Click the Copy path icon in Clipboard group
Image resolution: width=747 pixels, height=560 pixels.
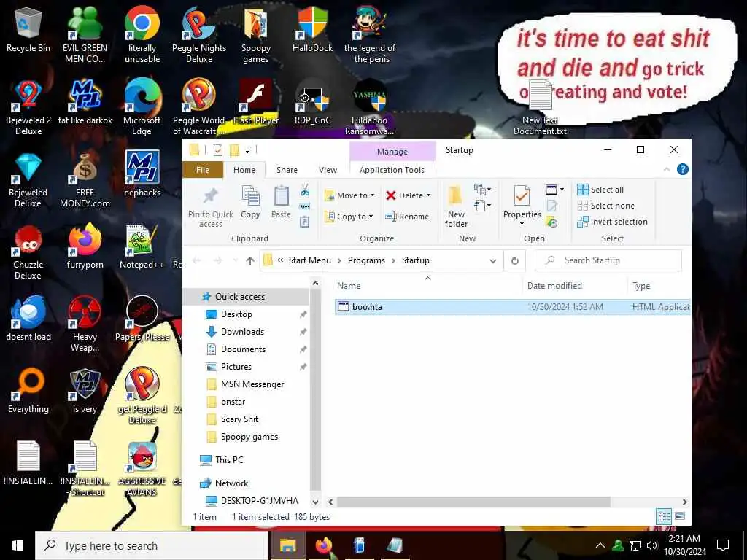305,206
